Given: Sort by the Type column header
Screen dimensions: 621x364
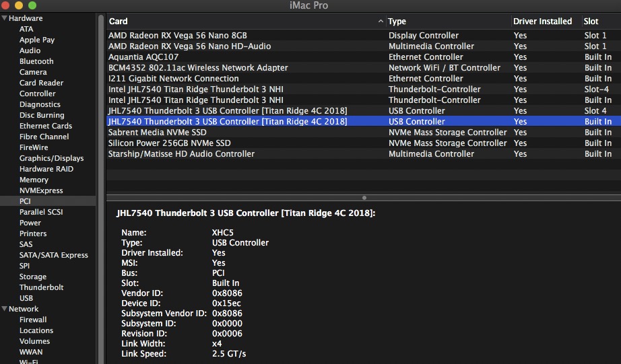Looking at the screenshot, I should (397, 22).
